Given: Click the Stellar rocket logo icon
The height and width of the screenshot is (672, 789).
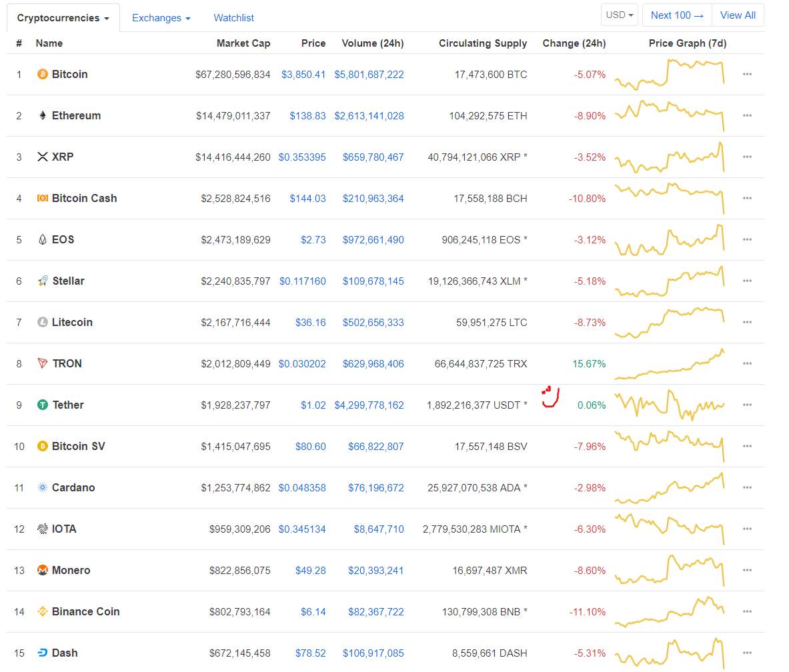Looking at the screenshot, I should click(x=43, y=281).
